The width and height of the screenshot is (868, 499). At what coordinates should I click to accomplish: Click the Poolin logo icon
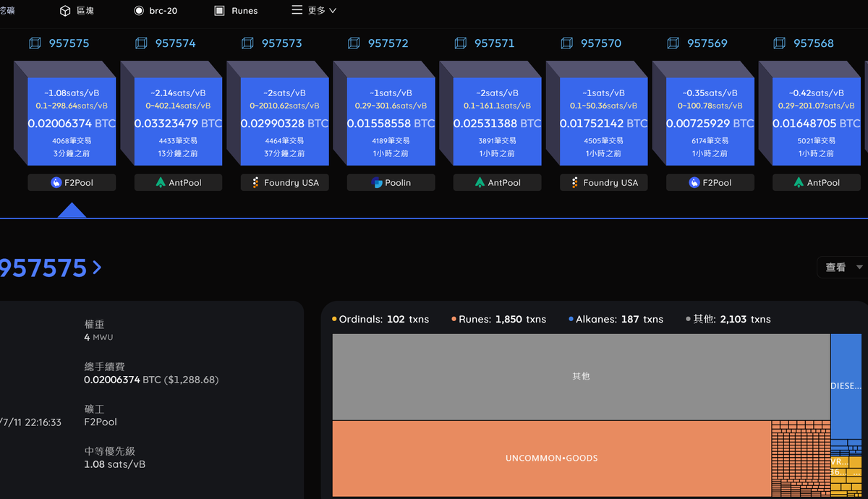377,183
